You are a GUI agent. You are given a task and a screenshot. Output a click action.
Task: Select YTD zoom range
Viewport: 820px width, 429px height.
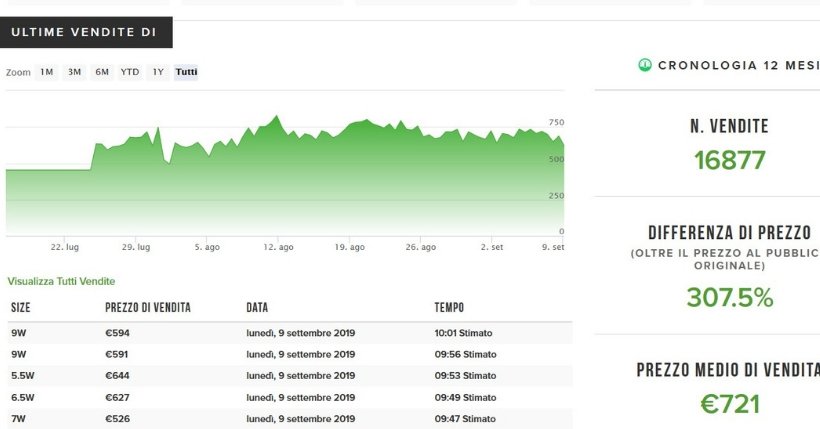[130, 72]
